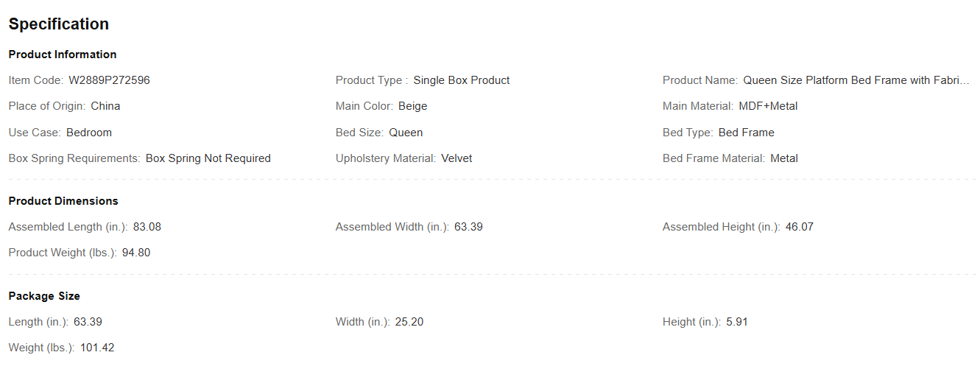Click Product Weight value 94.80

point(136,253)
